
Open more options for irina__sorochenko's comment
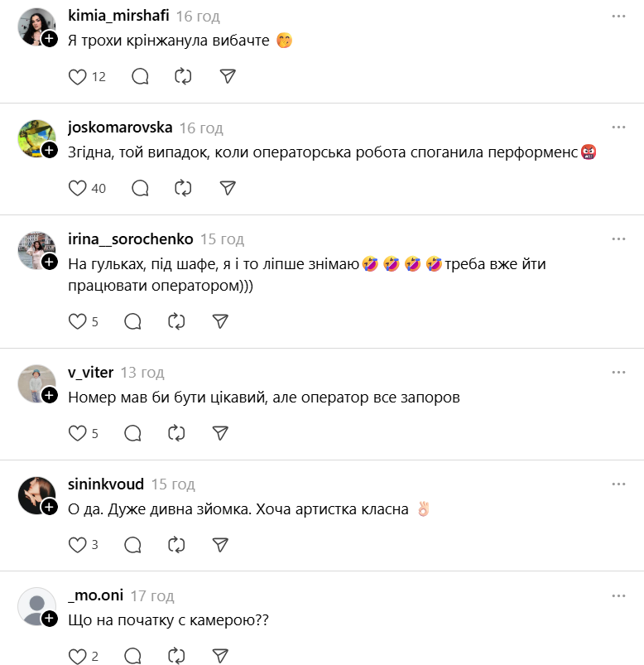618,239
